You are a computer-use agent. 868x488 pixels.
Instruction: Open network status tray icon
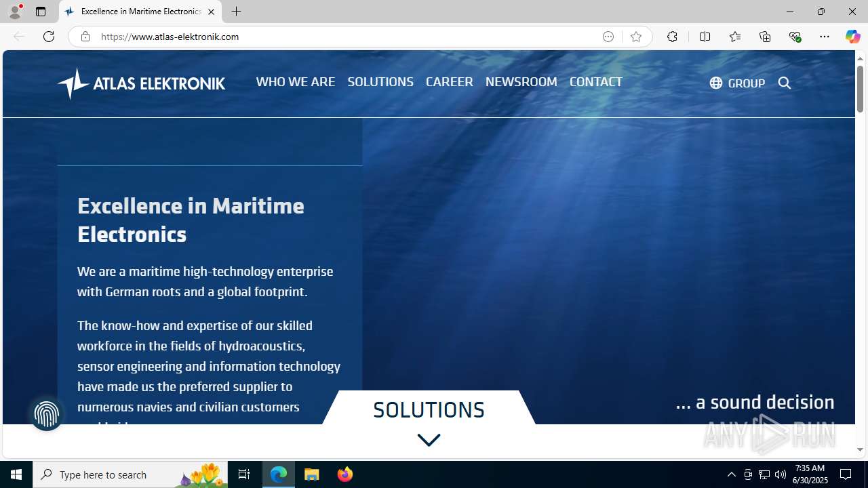pyautogui.click(x=764, y=474)
